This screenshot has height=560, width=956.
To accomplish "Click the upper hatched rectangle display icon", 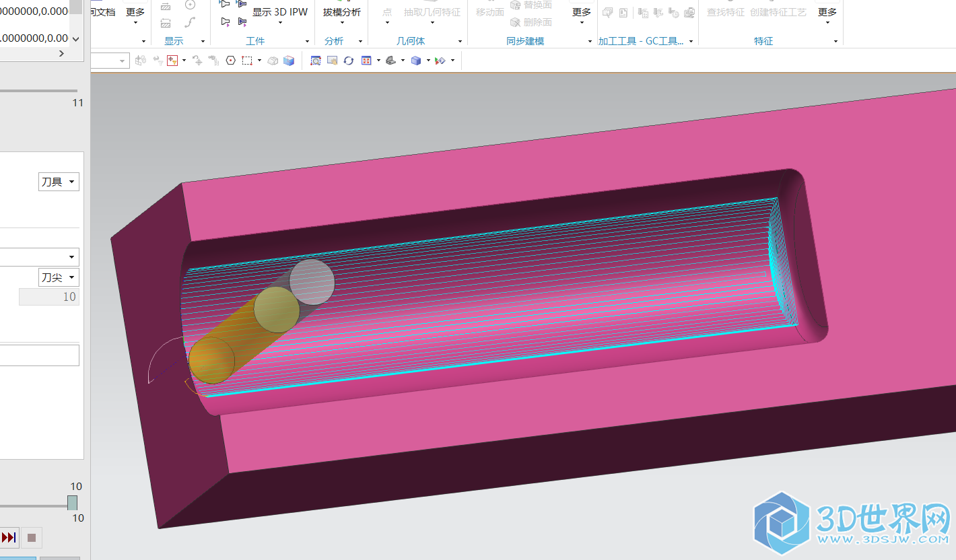I will [166, 6].
